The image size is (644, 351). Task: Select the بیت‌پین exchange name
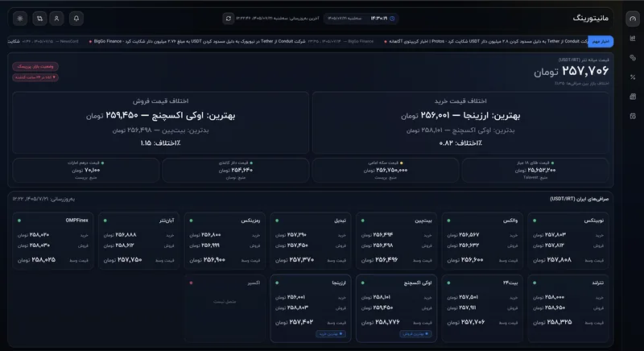click(x=423, y=221)
